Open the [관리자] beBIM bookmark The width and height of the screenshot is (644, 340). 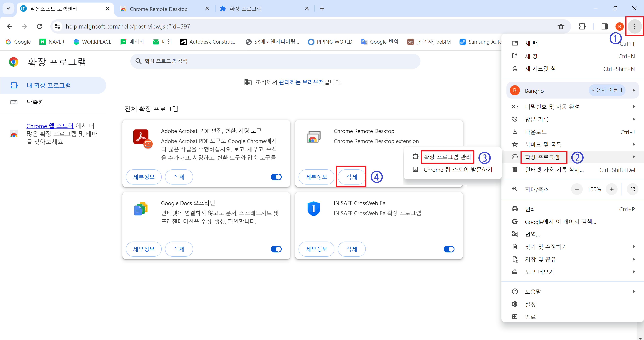point(429,42)
